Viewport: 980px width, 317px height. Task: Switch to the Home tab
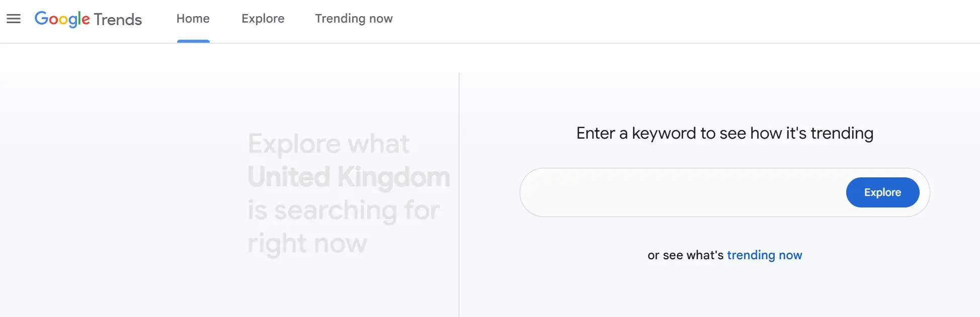(193, 19)
